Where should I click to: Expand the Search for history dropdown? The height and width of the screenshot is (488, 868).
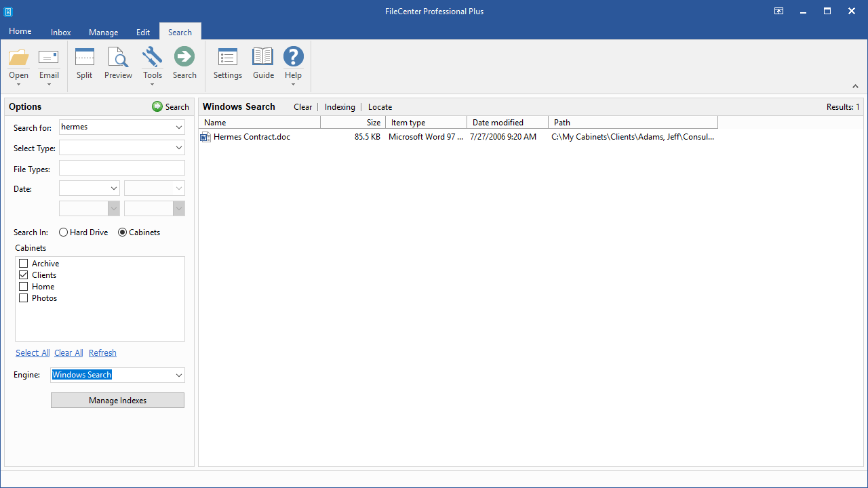pyautogui.click(x=179, y=127)
